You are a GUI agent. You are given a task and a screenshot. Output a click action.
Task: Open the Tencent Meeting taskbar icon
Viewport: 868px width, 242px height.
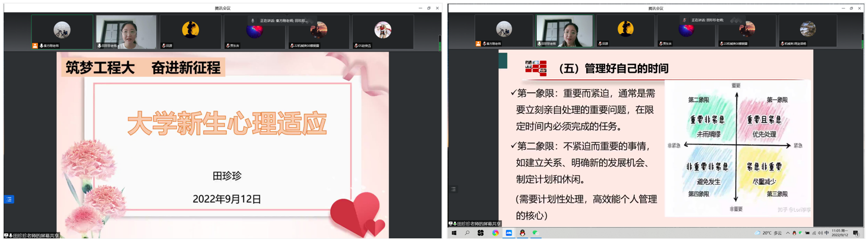[x=509, y=233]
